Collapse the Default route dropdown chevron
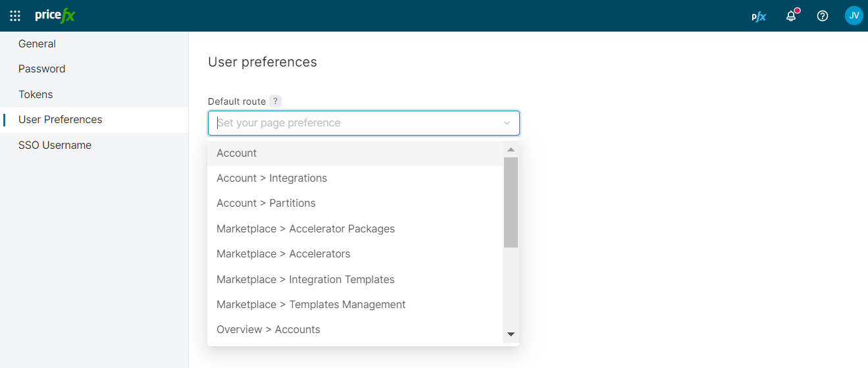Screen dimensions: 868x368 pos(507,123)
